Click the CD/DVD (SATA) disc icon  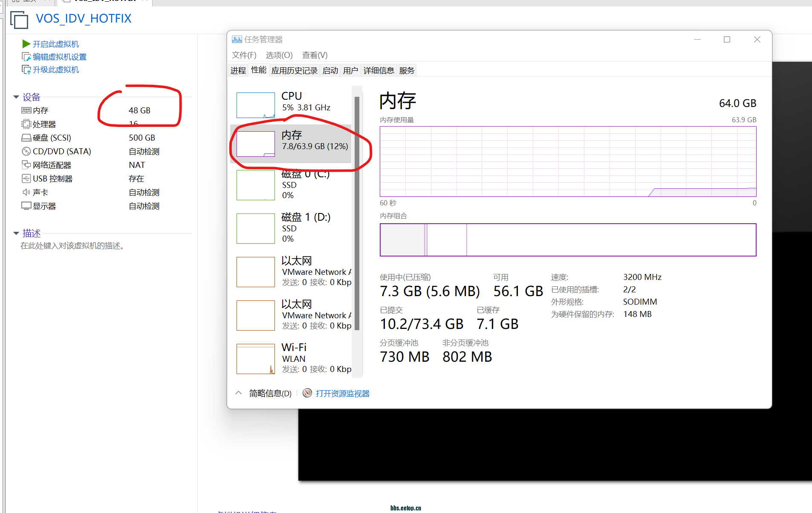point(26,151)
